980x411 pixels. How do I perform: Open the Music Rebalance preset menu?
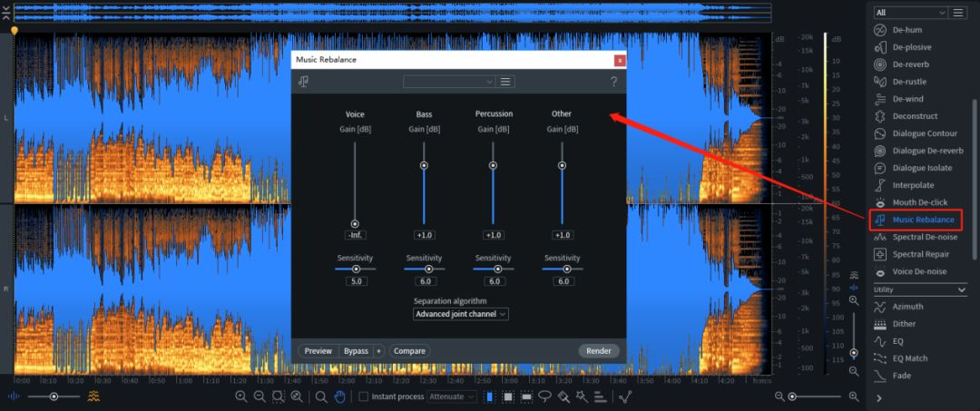click(505, 82)
